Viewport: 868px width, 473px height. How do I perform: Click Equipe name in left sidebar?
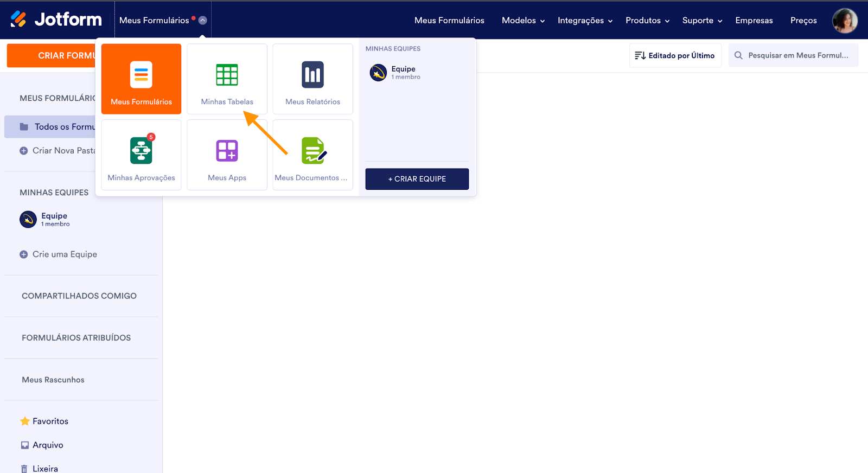[54, 216]
